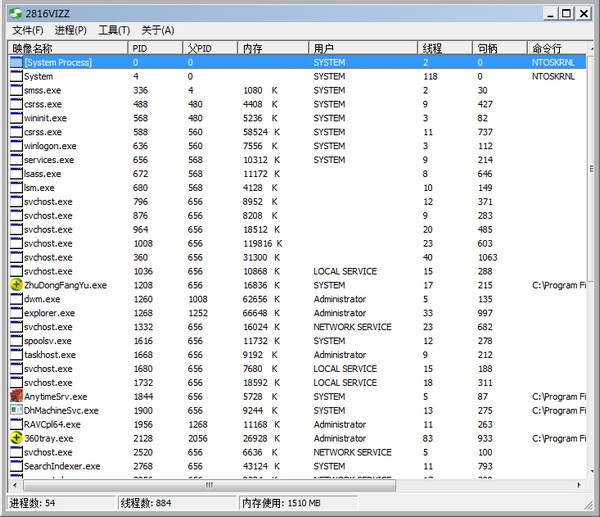Screen dimensions: 600x517
Task: Click the AnytimeSrv.exe process icon
Action: point(16,397)
